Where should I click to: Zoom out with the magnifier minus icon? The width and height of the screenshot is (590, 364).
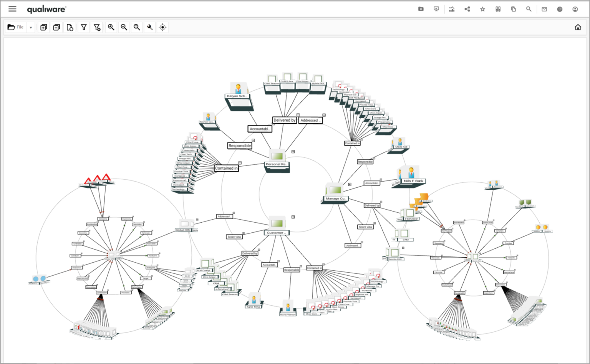[x=124, y=27]
